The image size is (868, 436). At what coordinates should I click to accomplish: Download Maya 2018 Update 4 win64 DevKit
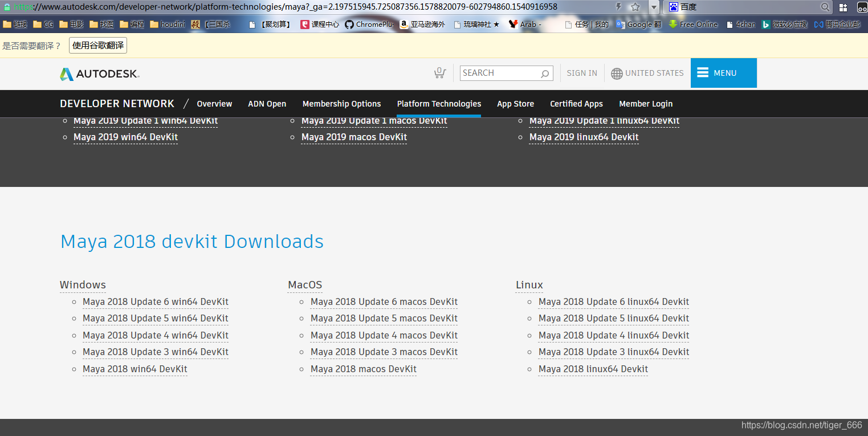(156, 336)
